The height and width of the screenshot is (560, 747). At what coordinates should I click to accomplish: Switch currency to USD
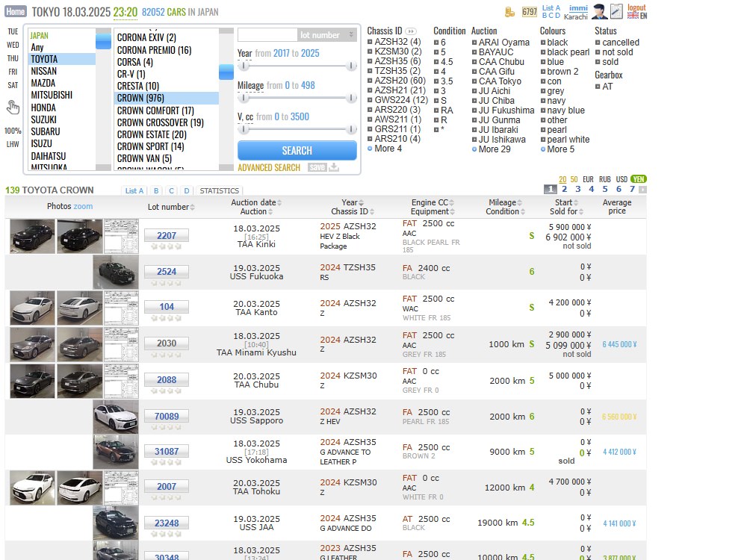[x=622, y=179]
